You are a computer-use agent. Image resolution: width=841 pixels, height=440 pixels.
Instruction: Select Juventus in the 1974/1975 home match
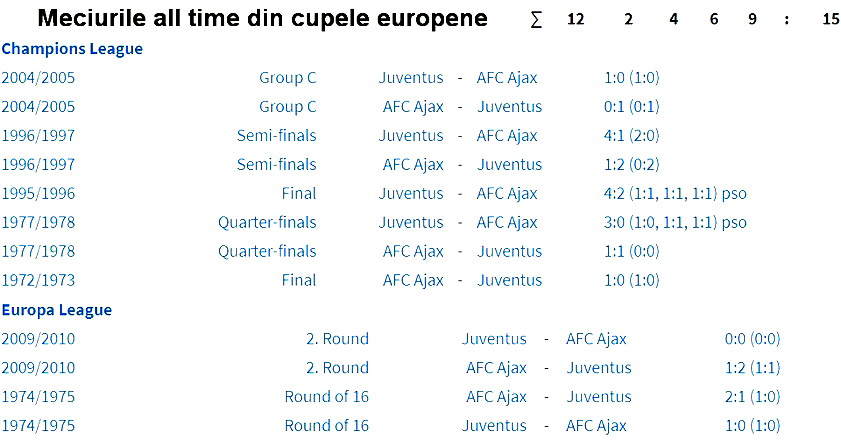[x=494, y=426]
